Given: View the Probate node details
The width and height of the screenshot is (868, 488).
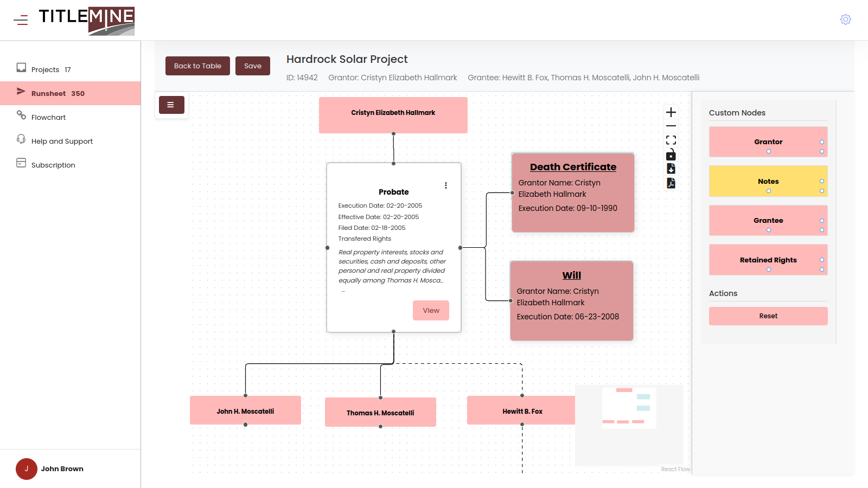Looking at the screenshot, I should click(431, 310).
